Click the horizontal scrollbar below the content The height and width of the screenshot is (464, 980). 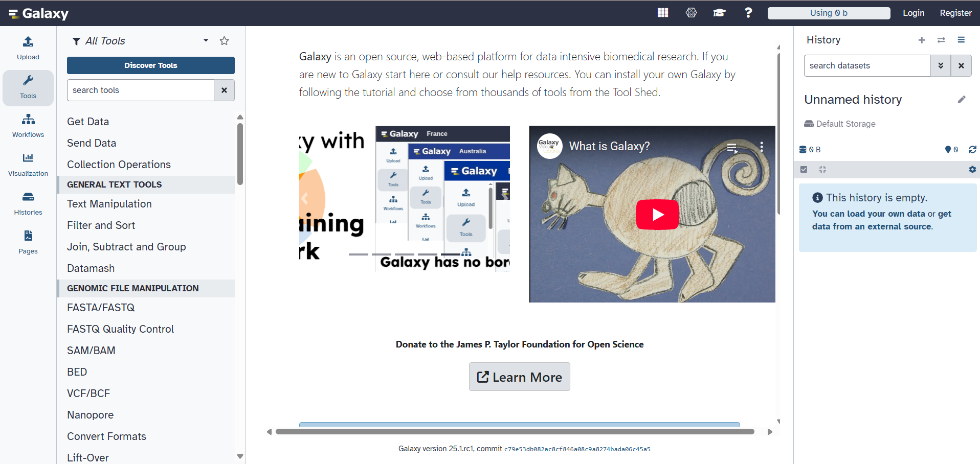tap(514, 432)
